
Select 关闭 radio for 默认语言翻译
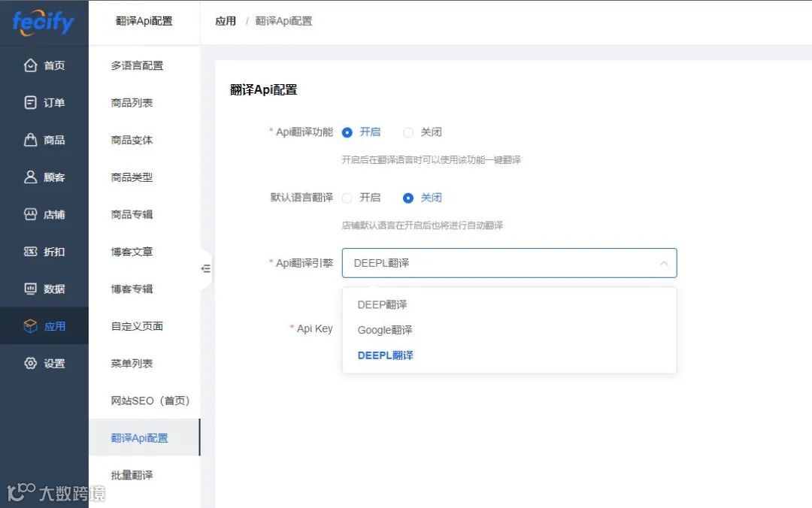click(408, 198)
